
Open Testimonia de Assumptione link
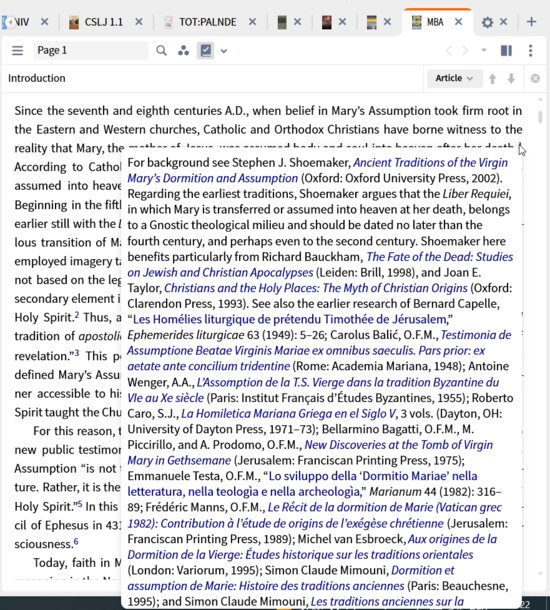tap(476, 335)
